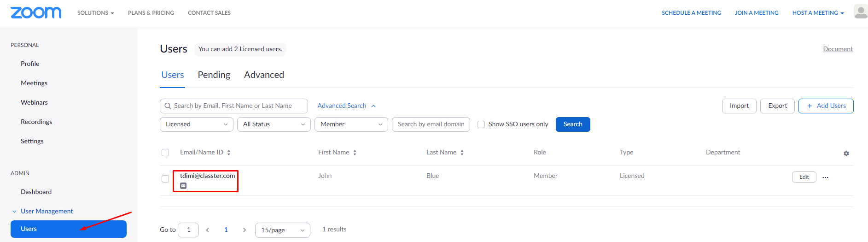
Task: Click Join a Meeting
Action: click(x=757, y=13)
